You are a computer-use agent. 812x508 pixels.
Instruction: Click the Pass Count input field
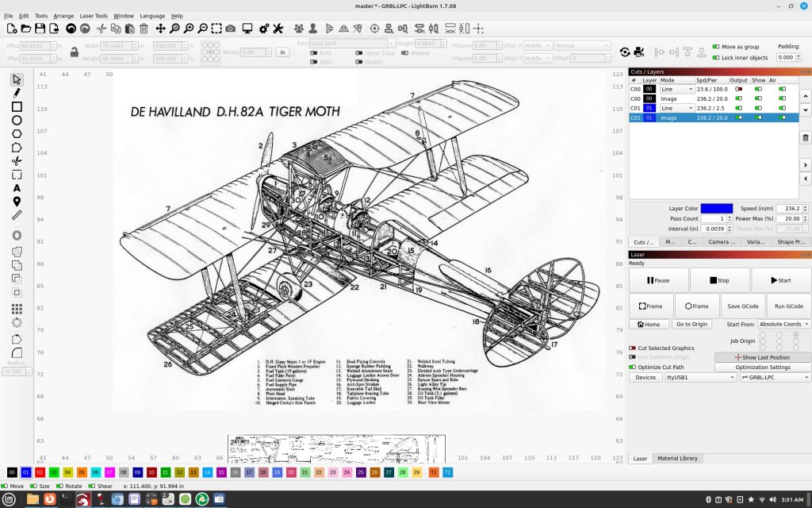click(x=713, y=218)
